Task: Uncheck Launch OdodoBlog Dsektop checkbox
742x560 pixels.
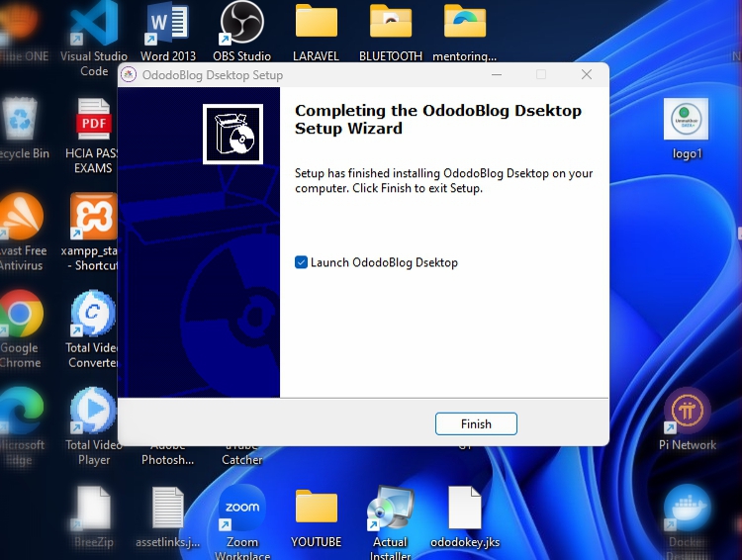Action: point(302,263)
